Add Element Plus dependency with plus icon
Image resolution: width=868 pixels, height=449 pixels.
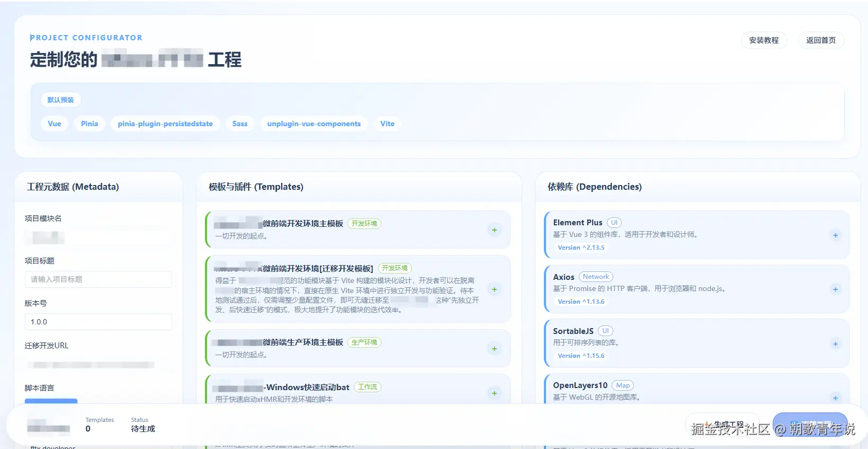[x=835, y=235]
